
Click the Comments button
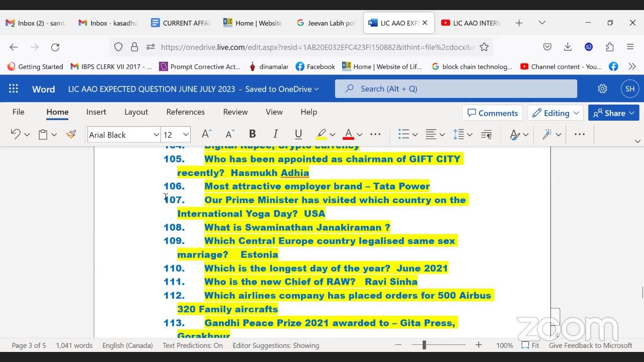[493, 113]
